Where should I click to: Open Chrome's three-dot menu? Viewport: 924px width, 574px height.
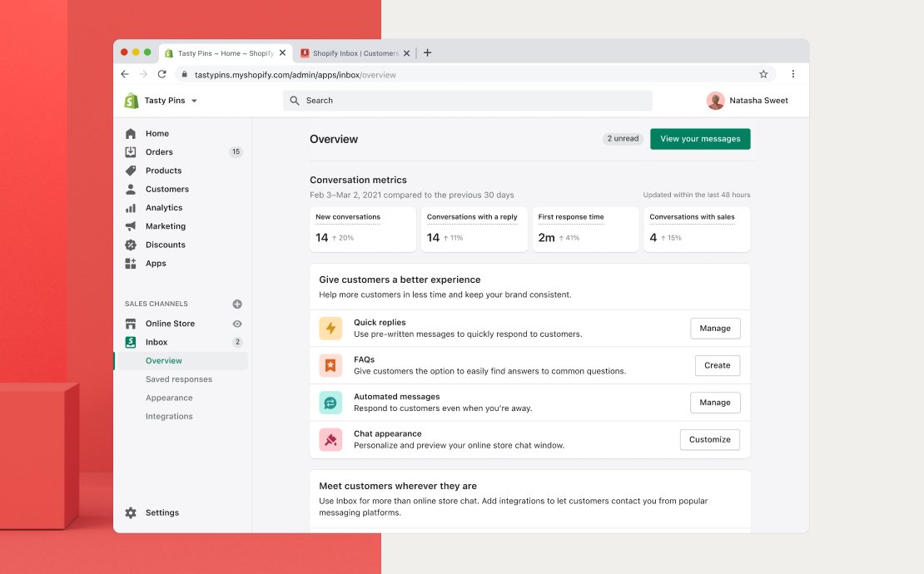point(793,74)
